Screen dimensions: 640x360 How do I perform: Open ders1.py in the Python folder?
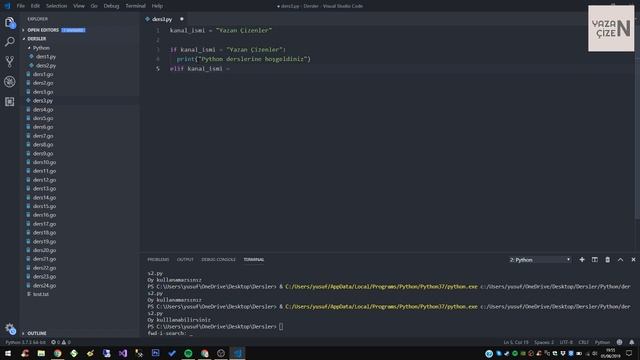coord(46,57)
